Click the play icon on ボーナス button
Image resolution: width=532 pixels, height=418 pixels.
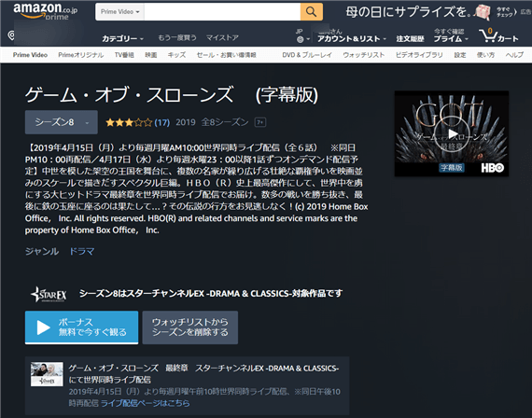43,327
